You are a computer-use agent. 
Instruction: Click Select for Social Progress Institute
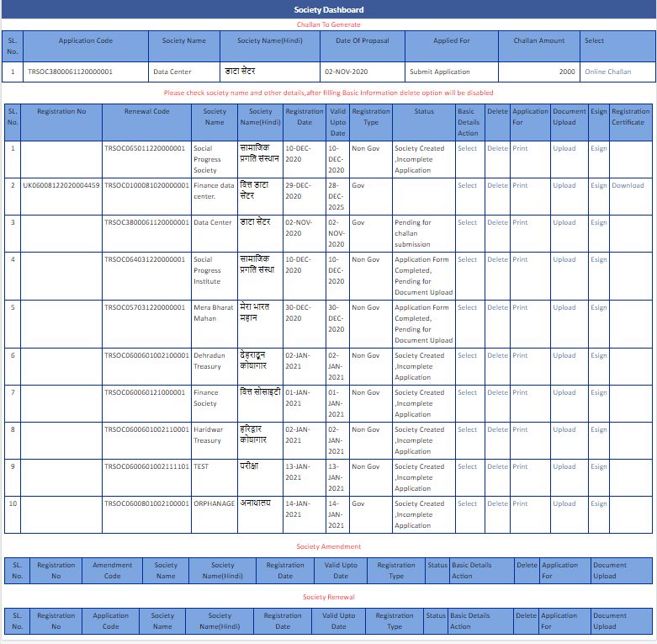click(x=467, y=259)
